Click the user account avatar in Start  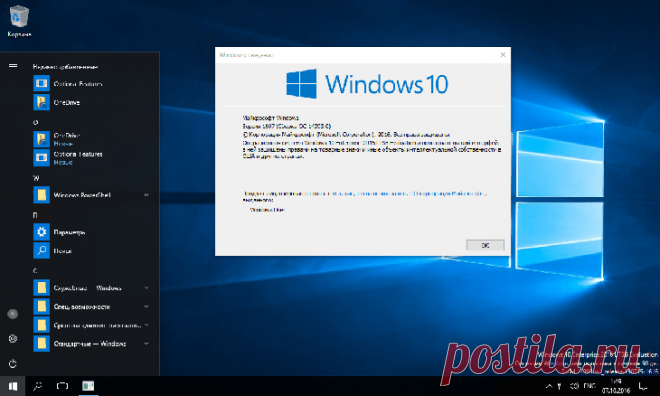pos(13,314)
